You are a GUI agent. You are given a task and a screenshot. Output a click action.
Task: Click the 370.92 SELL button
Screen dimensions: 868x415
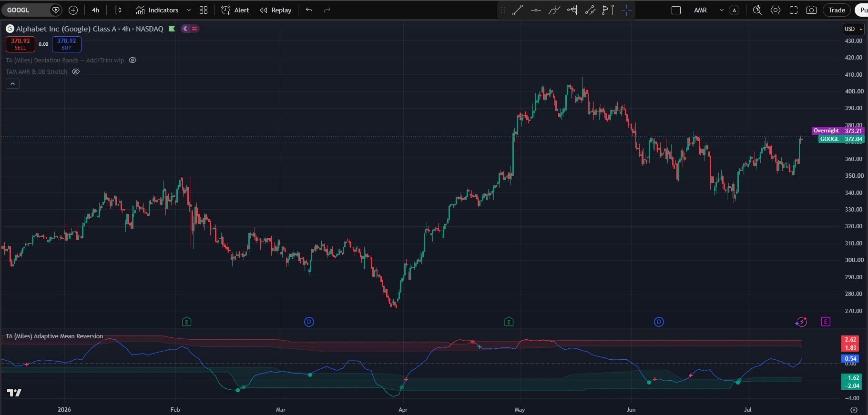pyautogui.click(x=20, y=44)
